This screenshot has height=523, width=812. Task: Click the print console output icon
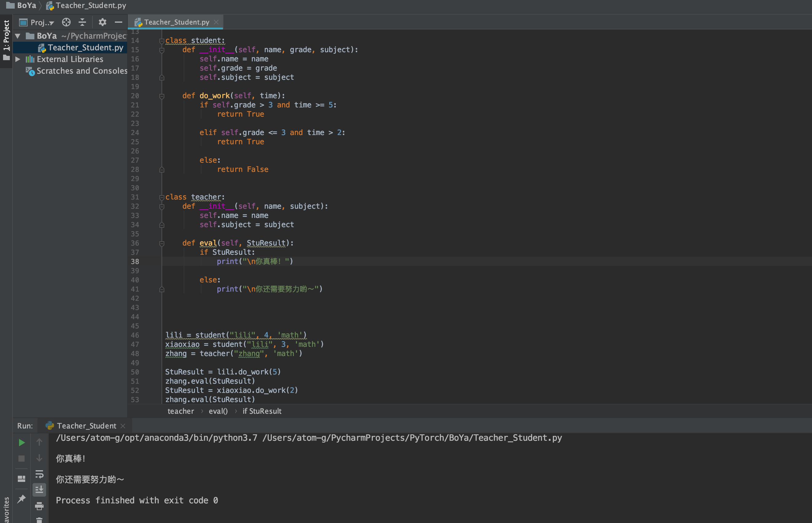click(x=39, y=506)
